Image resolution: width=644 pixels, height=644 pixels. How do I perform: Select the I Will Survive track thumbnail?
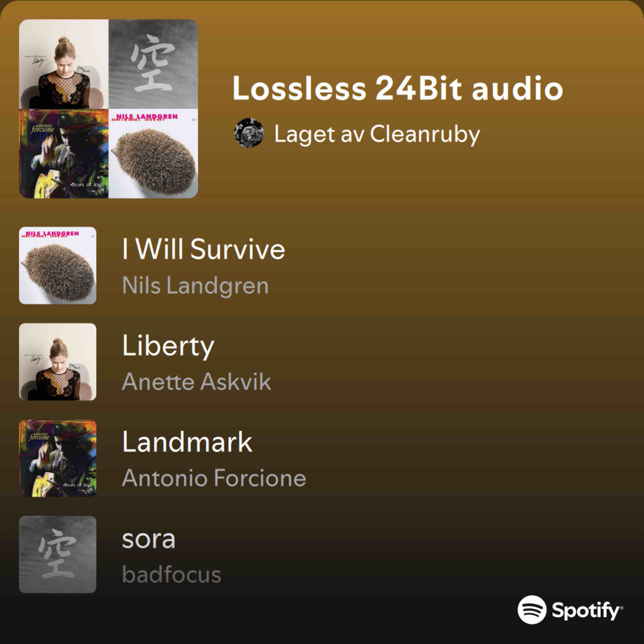(58, 265)
